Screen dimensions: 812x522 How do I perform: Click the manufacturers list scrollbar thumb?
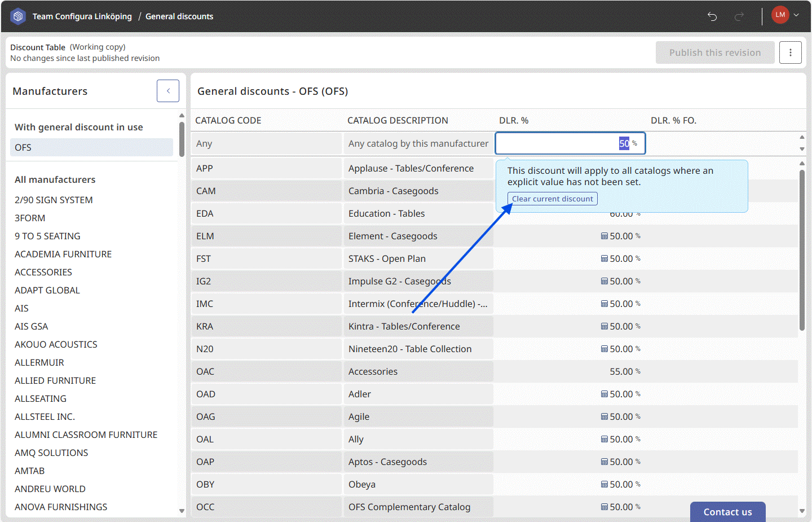(x=182, y=139)
